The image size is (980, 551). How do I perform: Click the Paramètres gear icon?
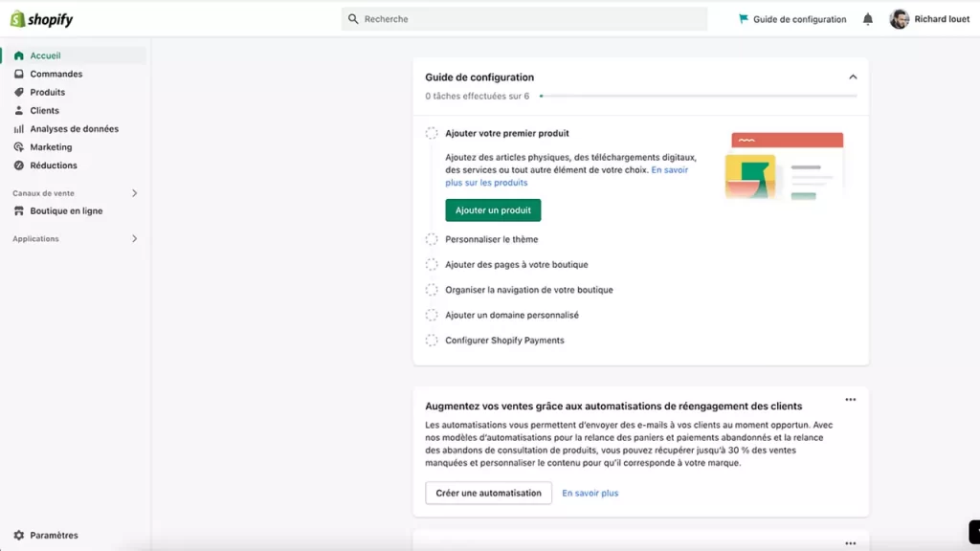19,536
